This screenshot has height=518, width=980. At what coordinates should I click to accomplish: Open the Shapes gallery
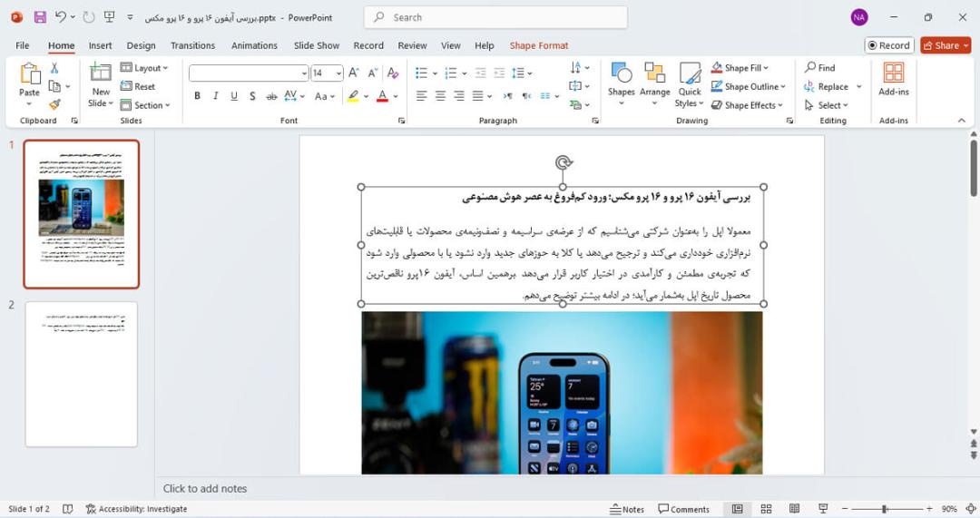[622, 83]
